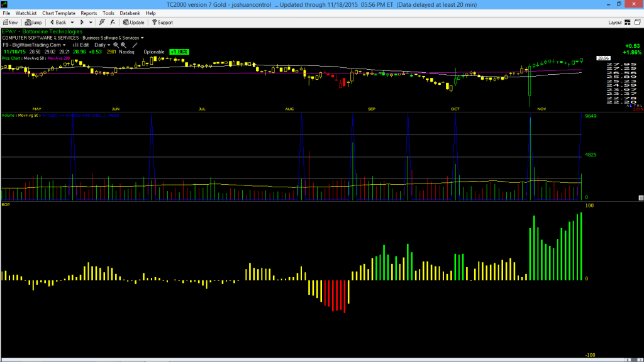This screenshot has height=362, width=644.
Task: Click the Layout grid icon
Action: click(x=628, y=23)
